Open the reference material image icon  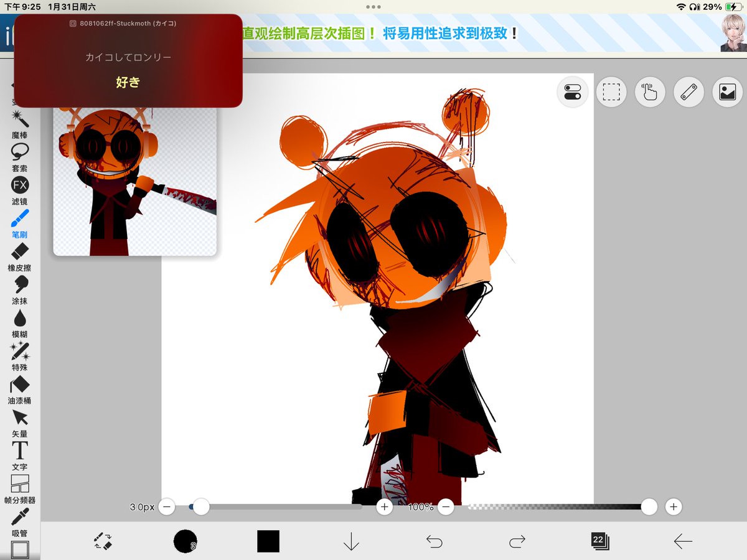point(727,93)
